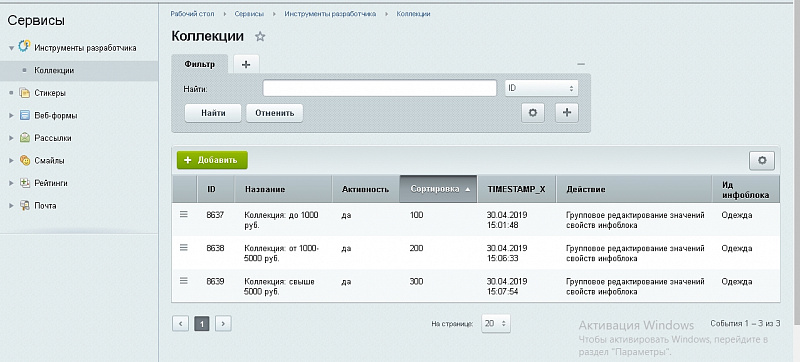800x362 pixels.
Task: Sort by Сортировка column header
Action: [x=438, y=189]
